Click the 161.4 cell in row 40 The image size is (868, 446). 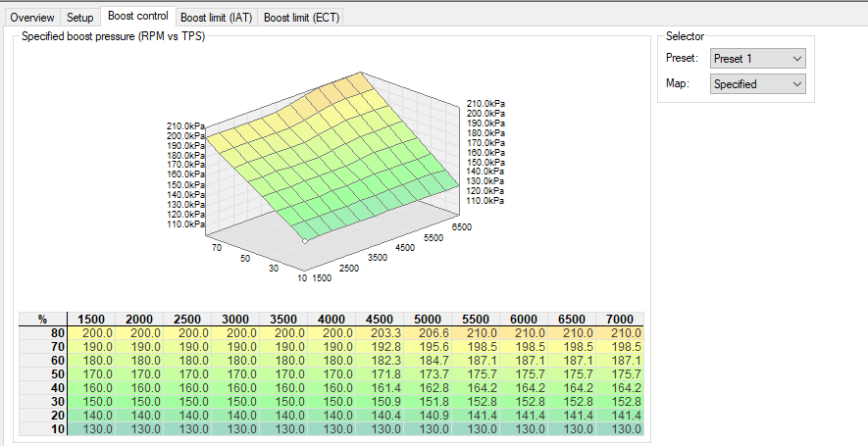pos(380,388)
